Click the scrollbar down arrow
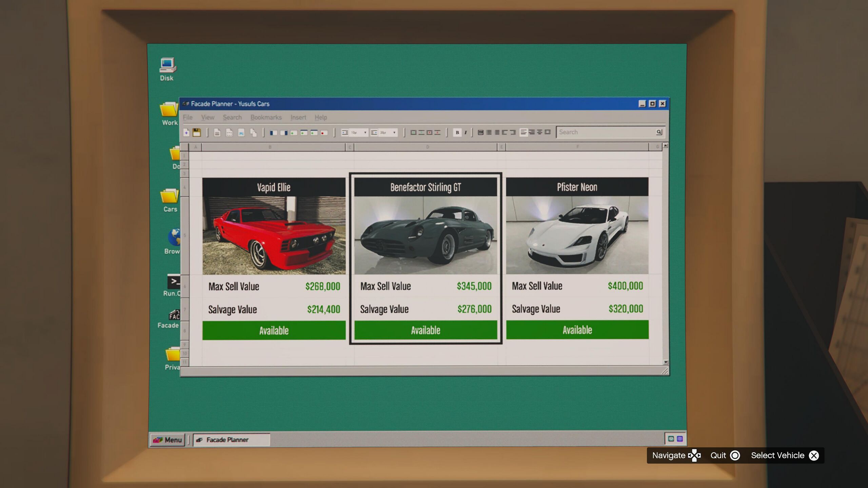 point(666,362)
